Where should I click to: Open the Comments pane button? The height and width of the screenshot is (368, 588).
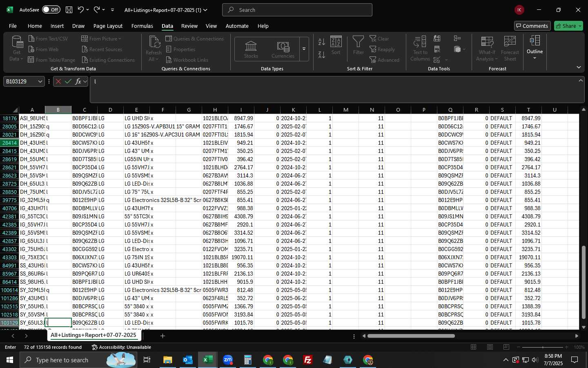pos(532,26)
